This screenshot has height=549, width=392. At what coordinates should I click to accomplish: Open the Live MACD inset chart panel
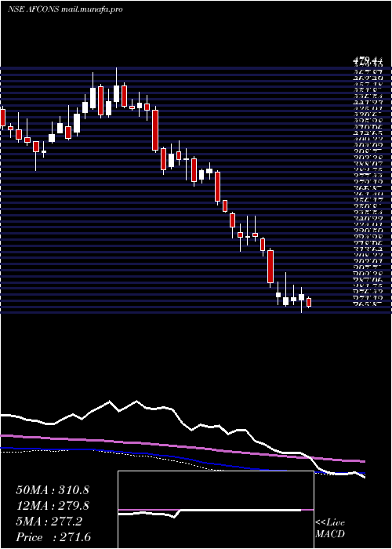pyautogui.click(x=216, y=510)
